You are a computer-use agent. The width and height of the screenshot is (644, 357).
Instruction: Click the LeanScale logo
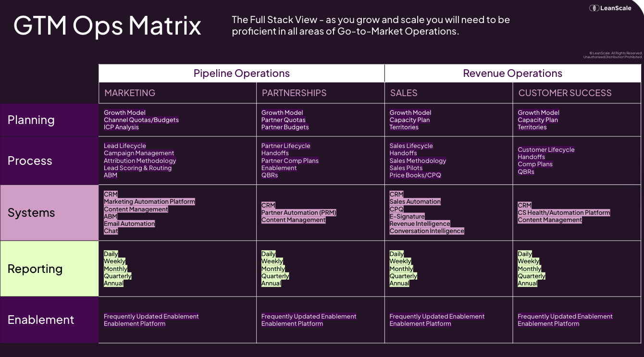click(610, 8)
